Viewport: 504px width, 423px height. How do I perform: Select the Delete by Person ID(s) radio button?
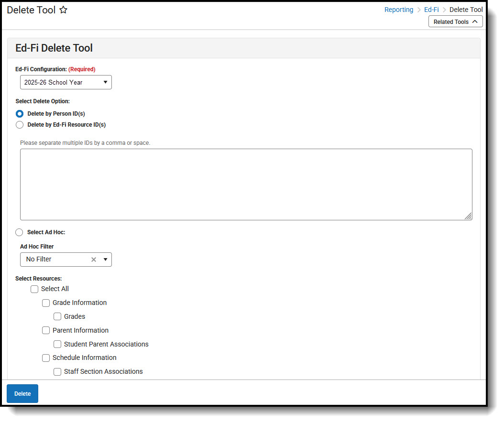click(x=20, y=114)
